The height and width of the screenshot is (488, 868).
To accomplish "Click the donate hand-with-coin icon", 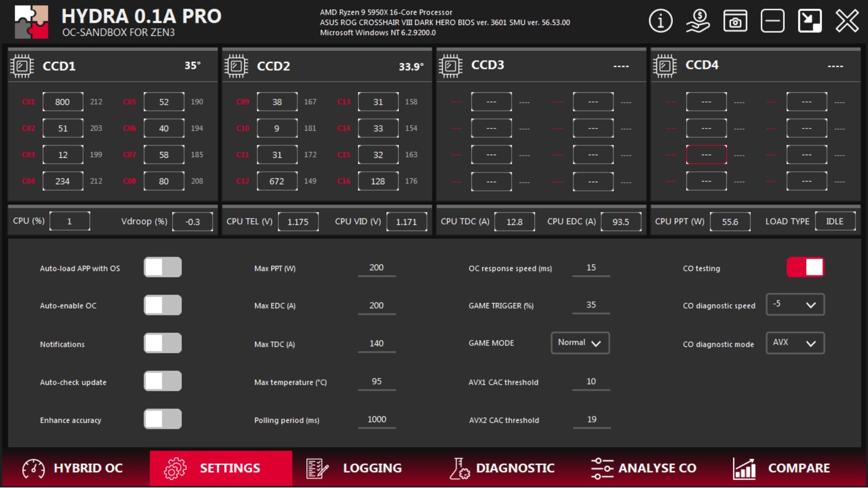I will point(698,21).
